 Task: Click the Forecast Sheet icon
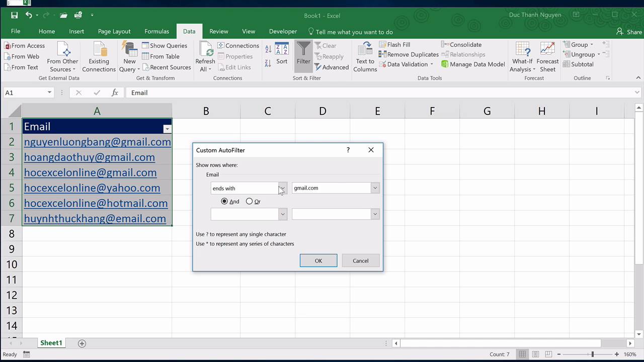(x=547, y=56)
